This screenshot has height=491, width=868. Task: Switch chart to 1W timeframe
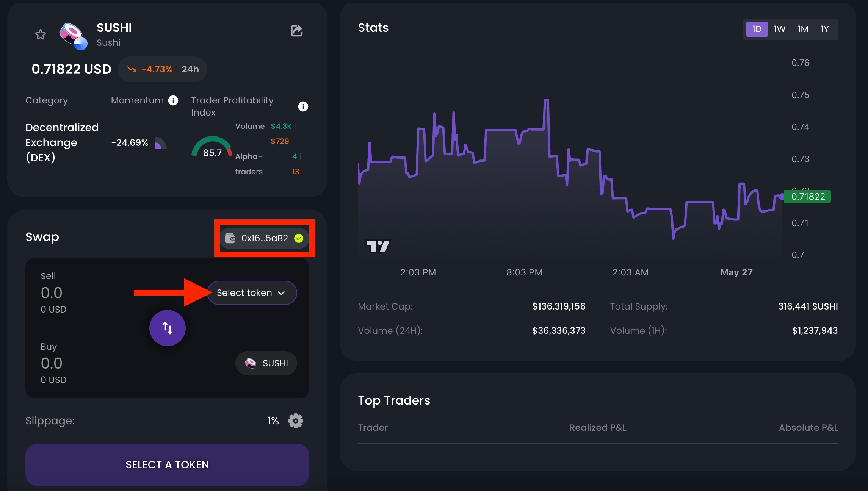tap(779, 29)
